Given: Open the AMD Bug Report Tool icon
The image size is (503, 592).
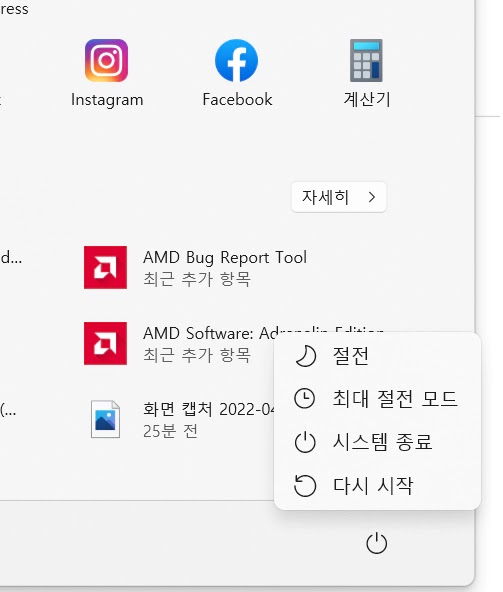Looking at the screenshot, I should [105, 267].
